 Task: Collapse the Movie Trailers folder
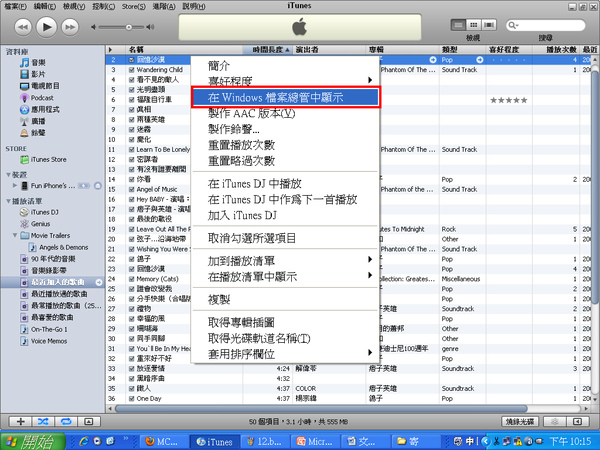[x=15, y=235]
